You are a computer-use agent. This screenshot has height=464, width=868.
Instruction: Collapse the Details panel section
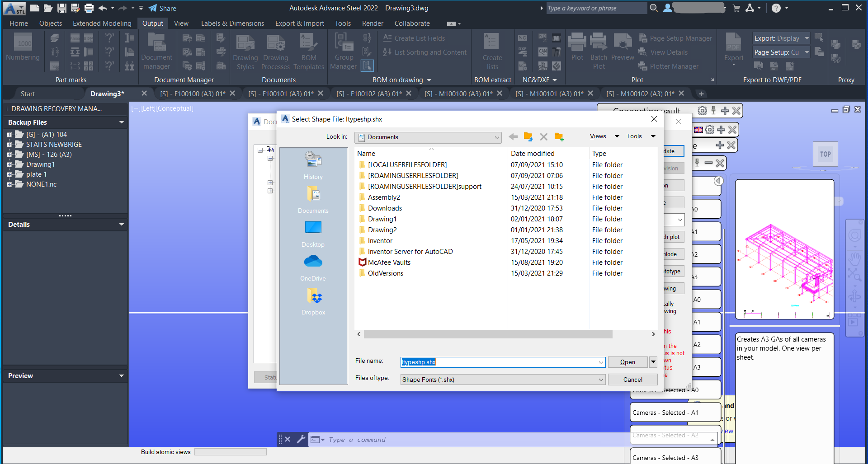121,225
